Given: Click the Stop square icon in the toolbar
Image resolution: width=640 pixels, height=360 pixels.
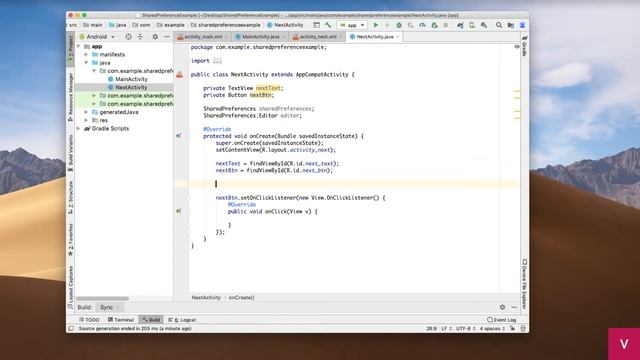Looking at the screenshot, I should pos(446,25).
